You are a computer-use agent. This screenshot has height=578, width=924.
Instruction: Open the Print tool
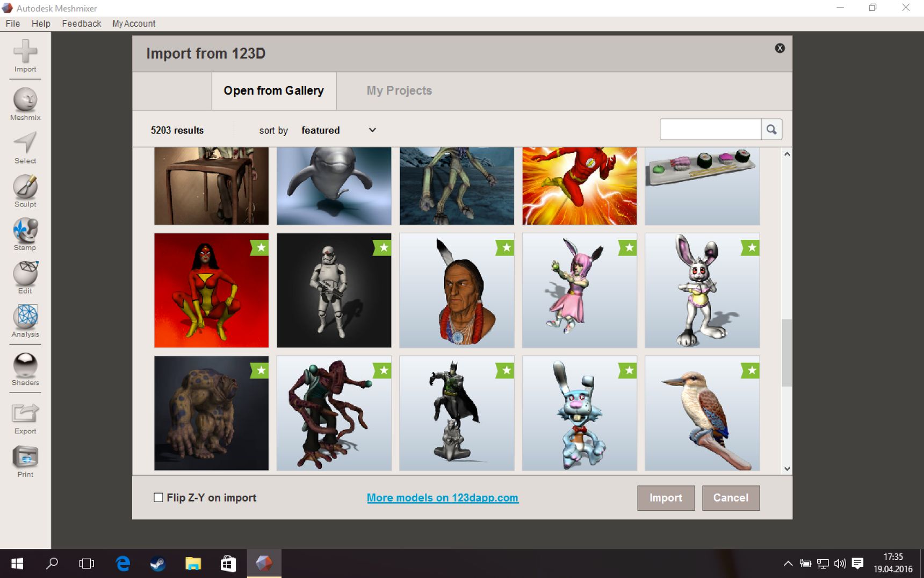25,461
